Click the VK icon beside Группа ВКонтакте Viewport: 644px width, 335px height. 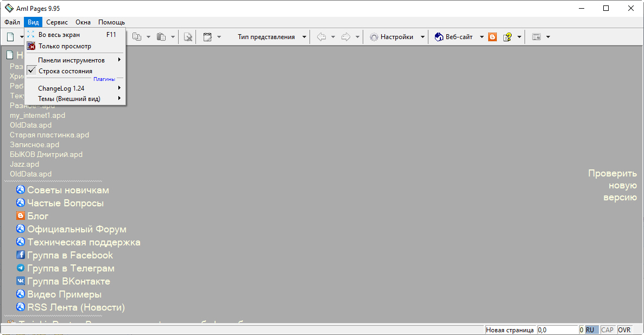[21, 281]
